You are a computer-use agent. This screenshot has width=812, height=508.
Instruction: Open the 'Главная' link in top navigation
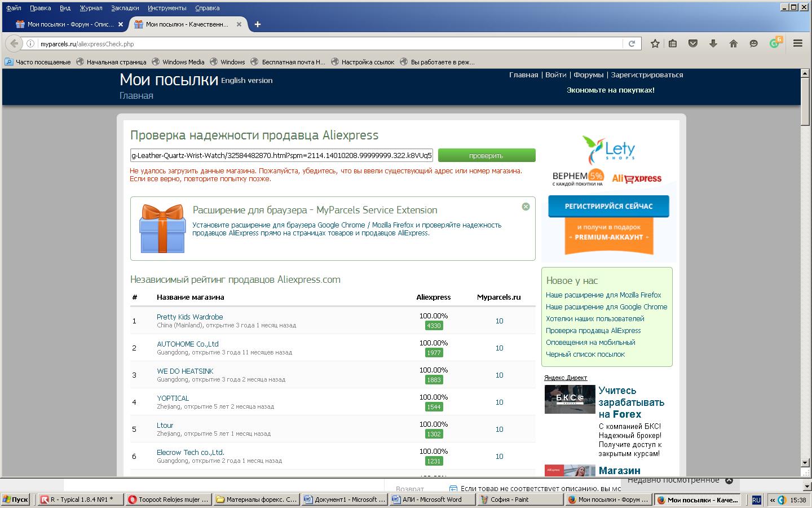pyautogui.click(x=523, y=75)
